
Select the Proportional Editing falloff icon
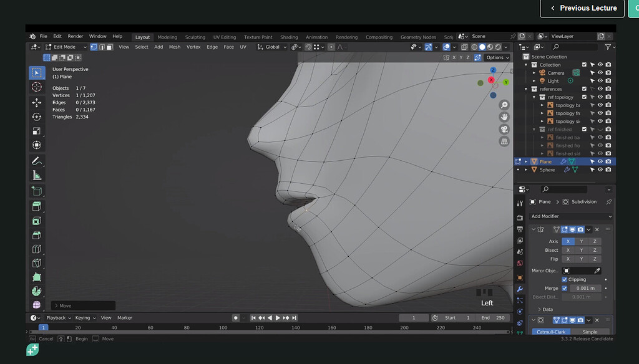click(x=340, y=47)
